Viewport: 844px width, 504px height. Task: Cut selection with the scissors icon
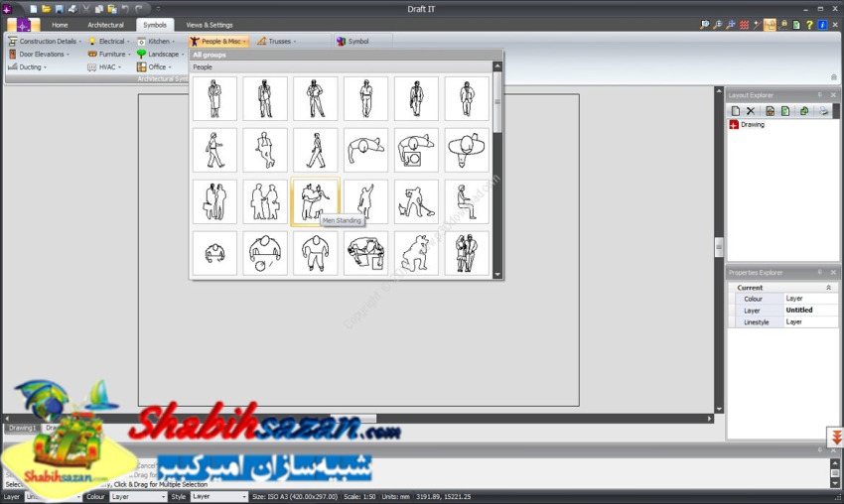pos(86,9)
